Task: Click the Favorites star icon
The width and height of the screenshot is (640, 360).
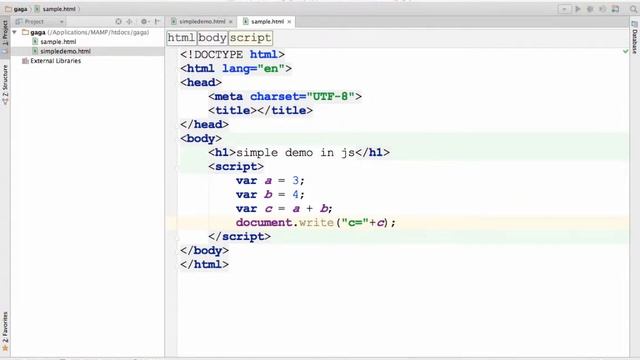Action: click(x=5, y=348)
